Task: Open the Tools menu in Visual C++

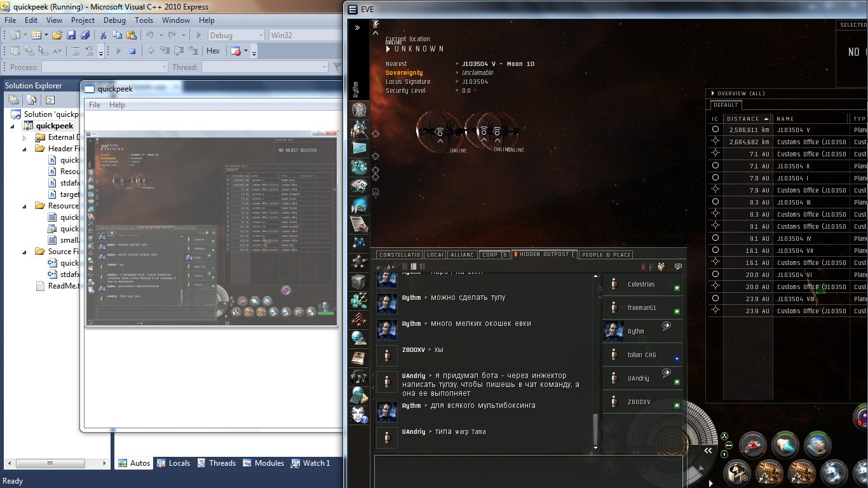Action: [144, 20]
